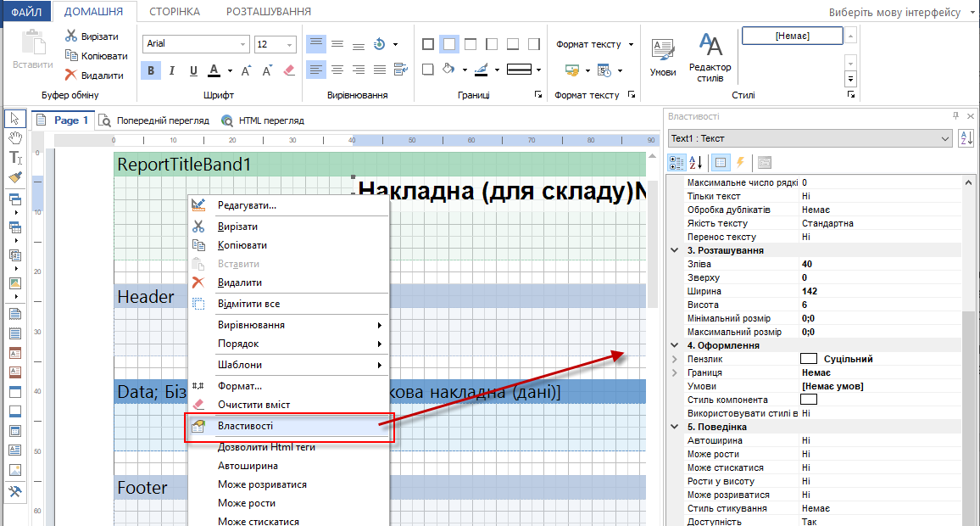Open the Conditions (Умови) tool

coord(663,55)
